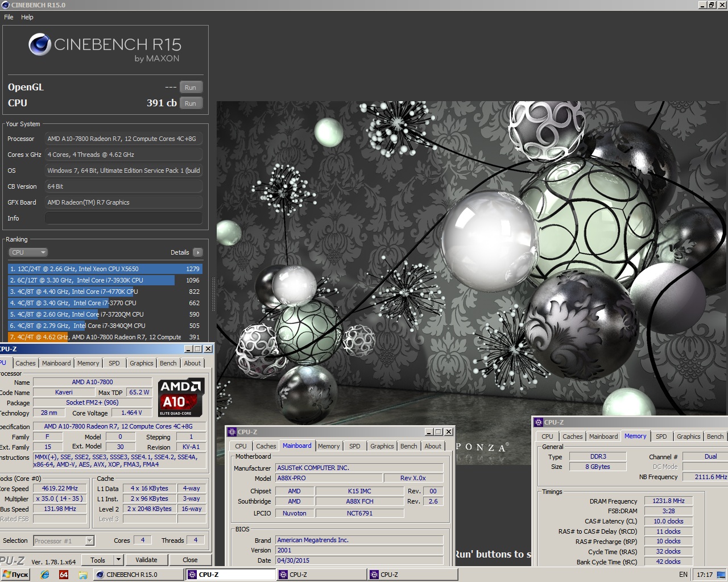Open Bench tab in processor CPU-Z window
Image resolution: width=728 pixels, height=582 pixels.
(168, 363)
